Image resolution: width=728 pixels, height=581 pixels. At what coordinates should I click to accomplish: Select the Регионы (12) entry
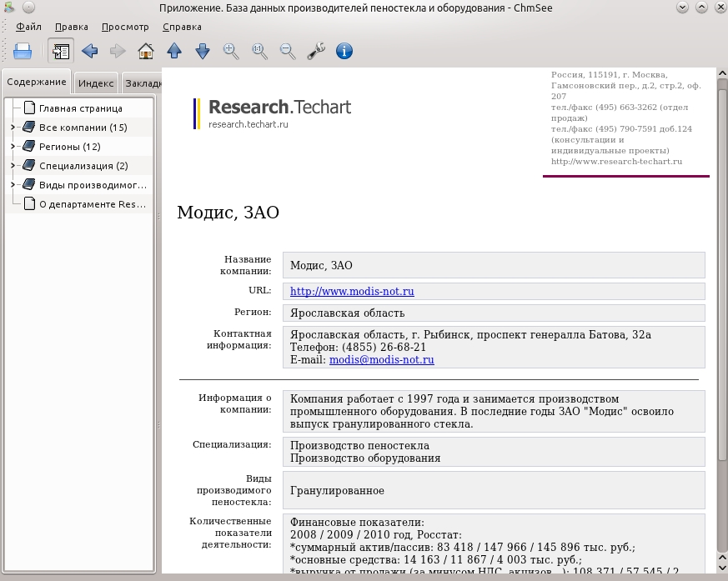pos(70,147)
